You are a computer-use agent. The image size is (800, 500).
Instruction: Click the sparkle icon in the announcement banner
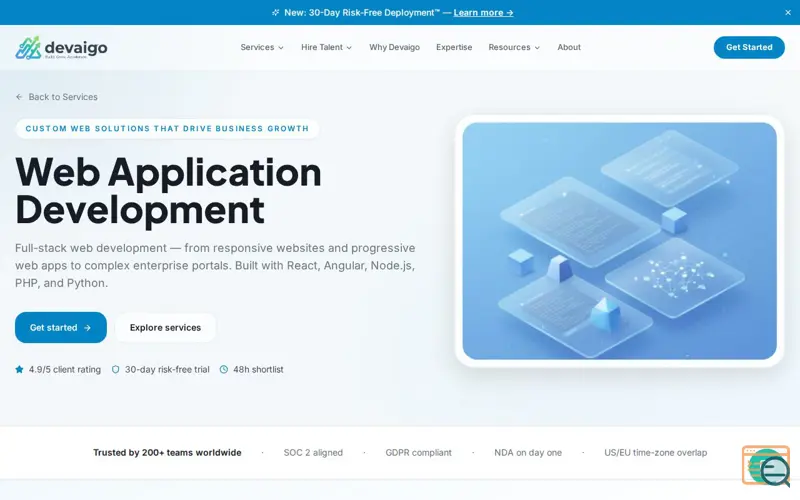(276, 12)
